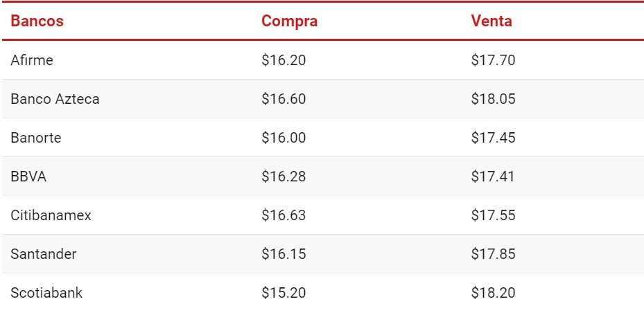Click Banco Azteca sale price $18.05

494,99
